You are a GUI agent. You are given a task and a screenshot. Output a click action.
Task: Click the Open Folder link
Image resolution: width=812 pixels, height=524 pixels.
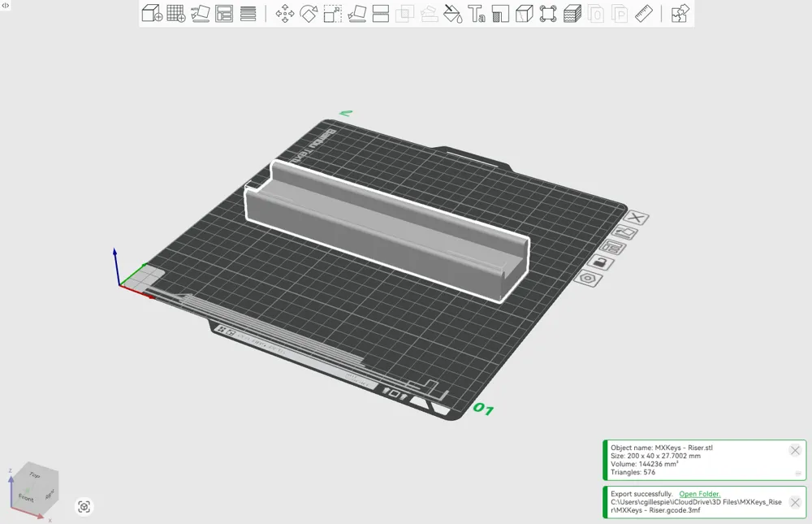click(x=700, y=494)
